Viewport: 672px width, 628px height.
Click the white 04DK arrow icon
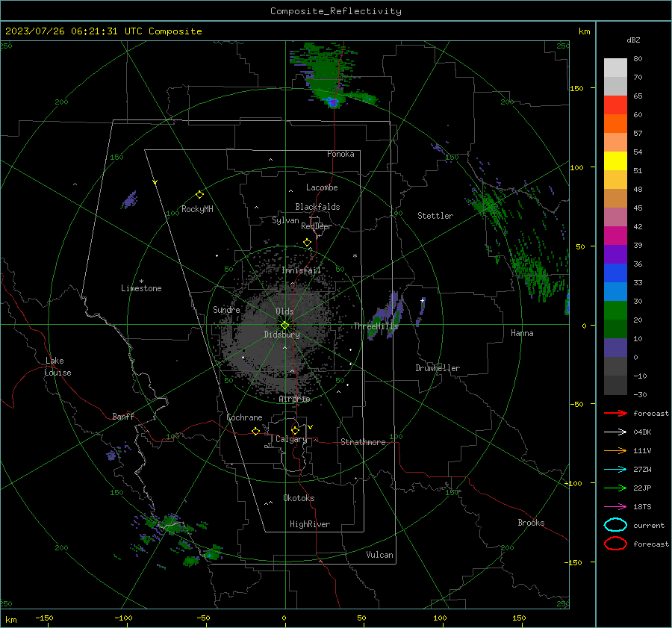(x=615, y=432)
